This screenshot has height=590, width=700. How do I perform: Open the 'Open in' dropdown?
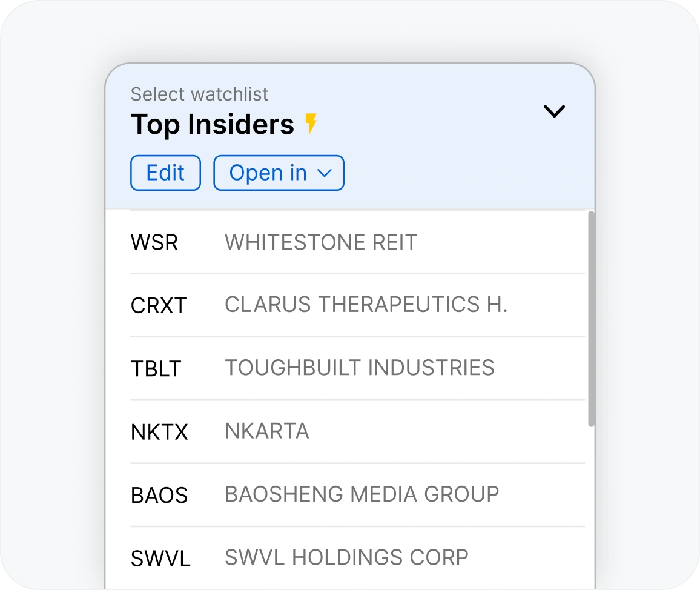coord(279,173)
